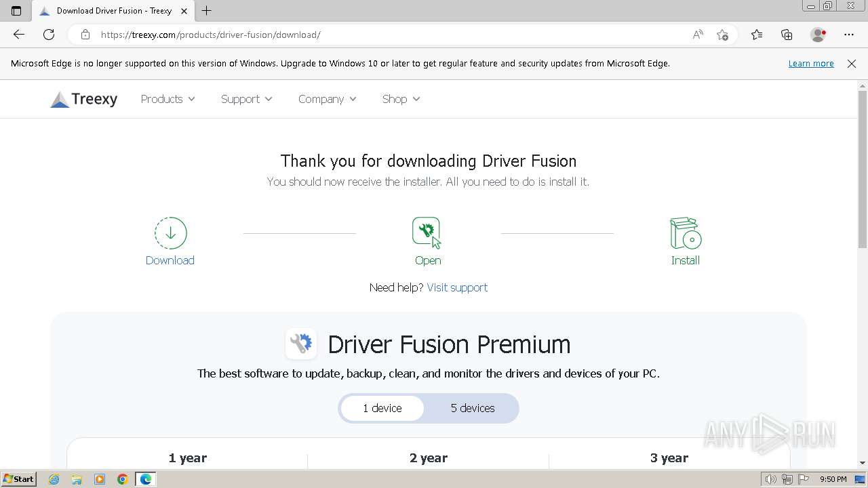Select the 5 devices option
Screen dimensions: 868x488
[x=473, y=408]
